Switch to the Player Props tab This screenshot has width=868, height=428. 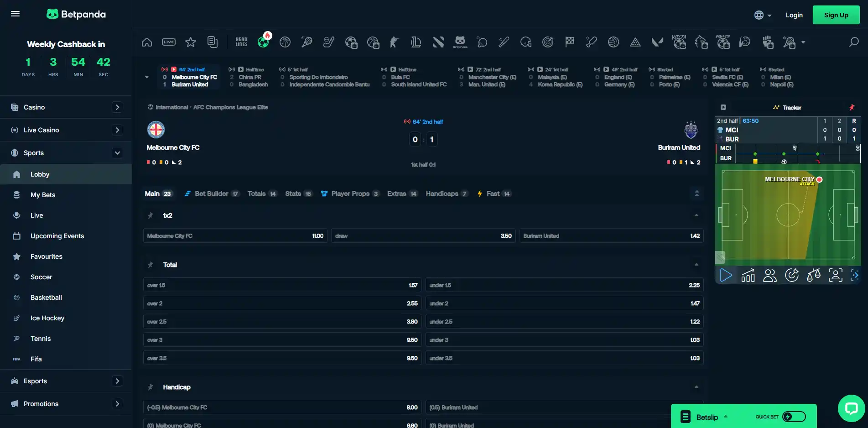coord(350,194)
